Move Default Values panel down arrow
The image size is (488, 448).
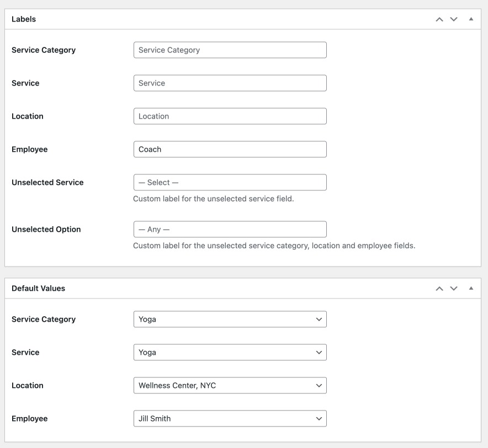454,289
